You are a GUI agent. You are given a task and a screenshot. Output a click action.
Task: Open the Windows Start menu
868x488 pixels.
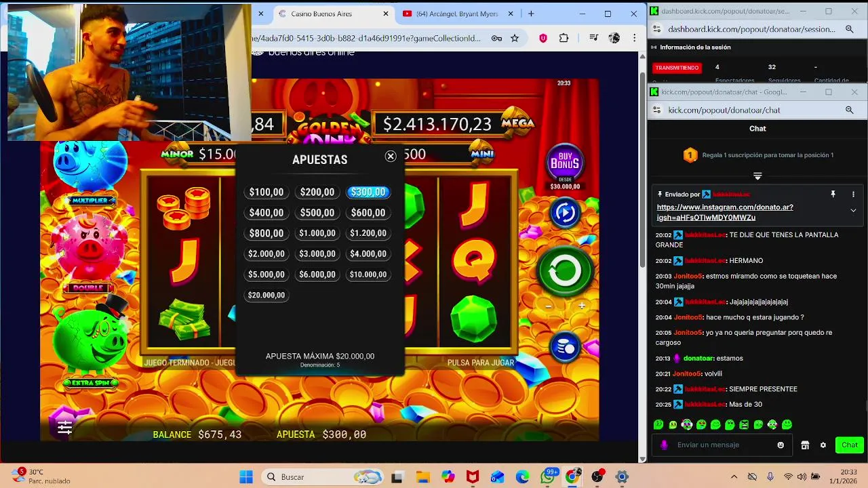click(x=245, y=477)
